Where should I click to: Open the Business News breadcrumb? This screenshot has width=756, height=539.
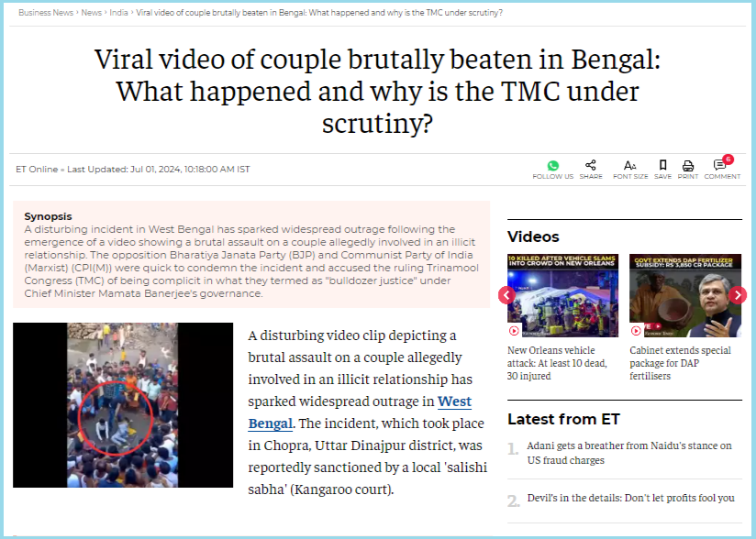(46, 13)
